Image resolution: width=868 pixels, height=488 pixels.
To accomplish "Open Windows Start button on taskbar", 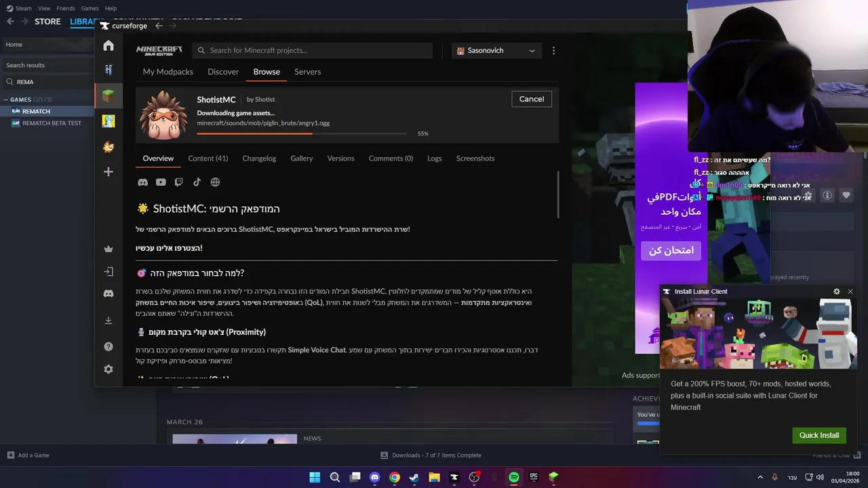I will (315, 477).
